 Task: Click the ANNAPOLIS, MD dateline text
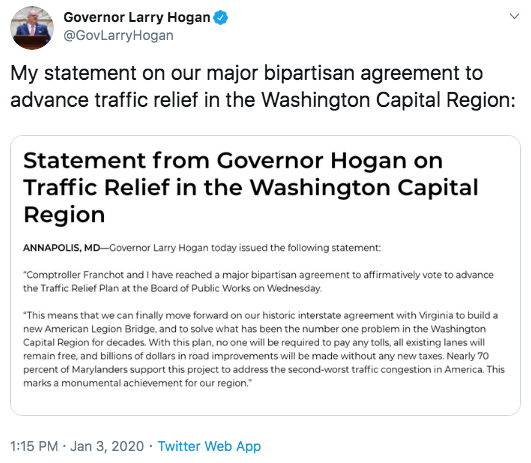pyautogui.click(x=62, y=248)
